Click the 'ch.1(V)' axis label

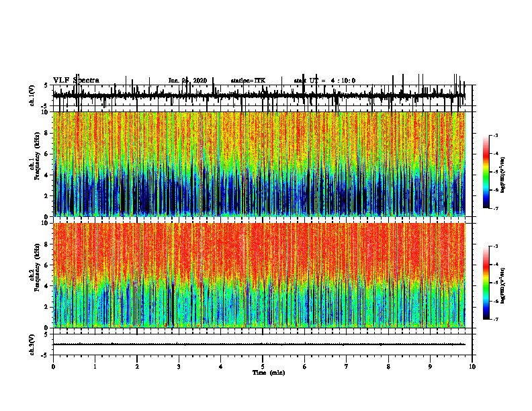32,95
